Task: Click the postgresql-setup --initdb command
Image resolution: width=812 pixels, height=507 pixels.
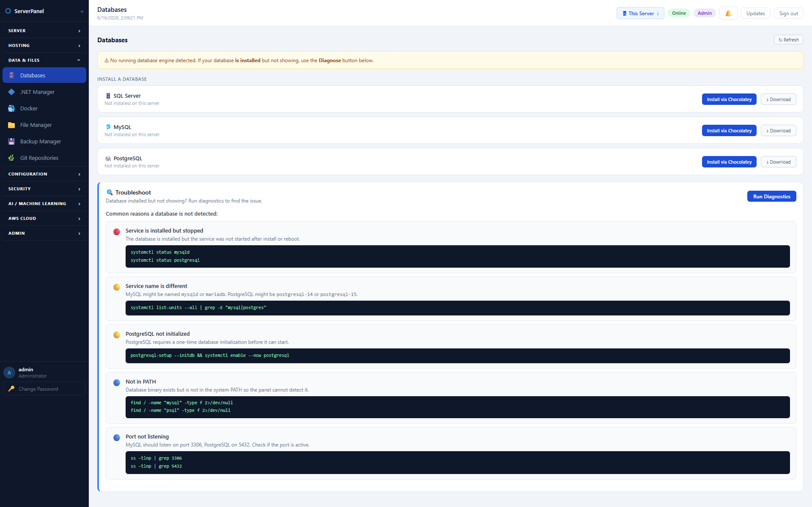Action: 210,356
